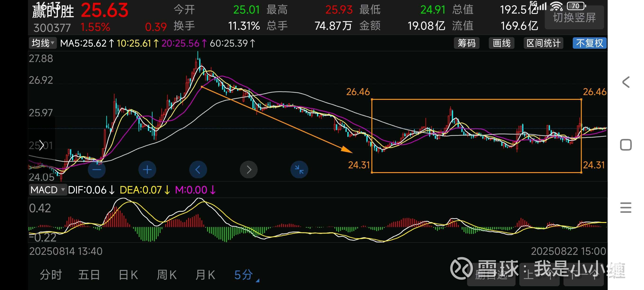Tap the MACD histogram panel
This screenshot has width=644, height=290.
[x=318, y=220]
